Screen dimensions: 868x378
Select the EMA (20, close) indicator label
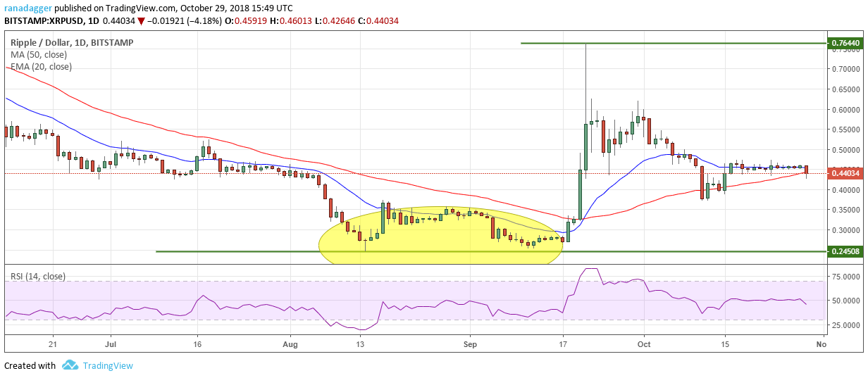click(41, 67)
